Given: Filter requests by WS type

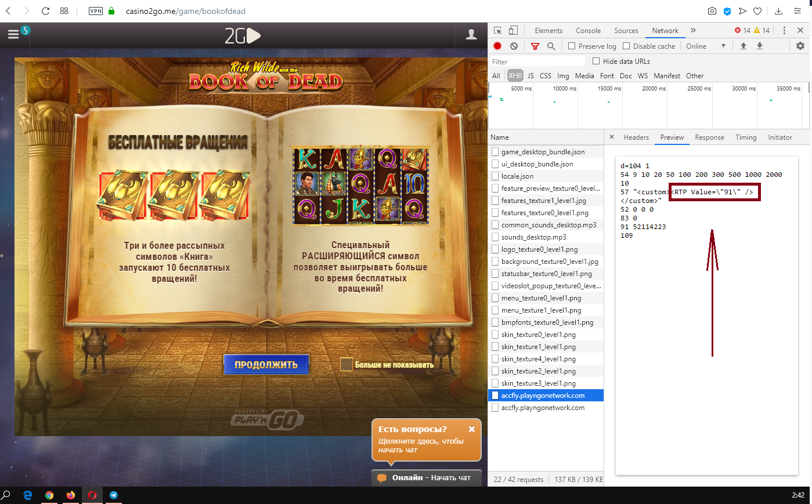Looking at the screenshot, I should (x=643, y=75).
